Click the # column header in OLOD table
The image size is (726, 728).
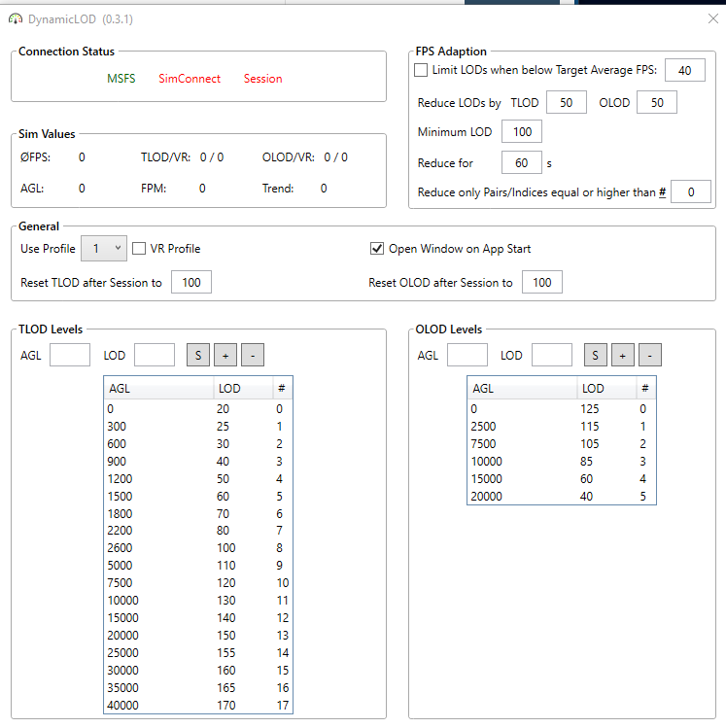pos(645,388)
